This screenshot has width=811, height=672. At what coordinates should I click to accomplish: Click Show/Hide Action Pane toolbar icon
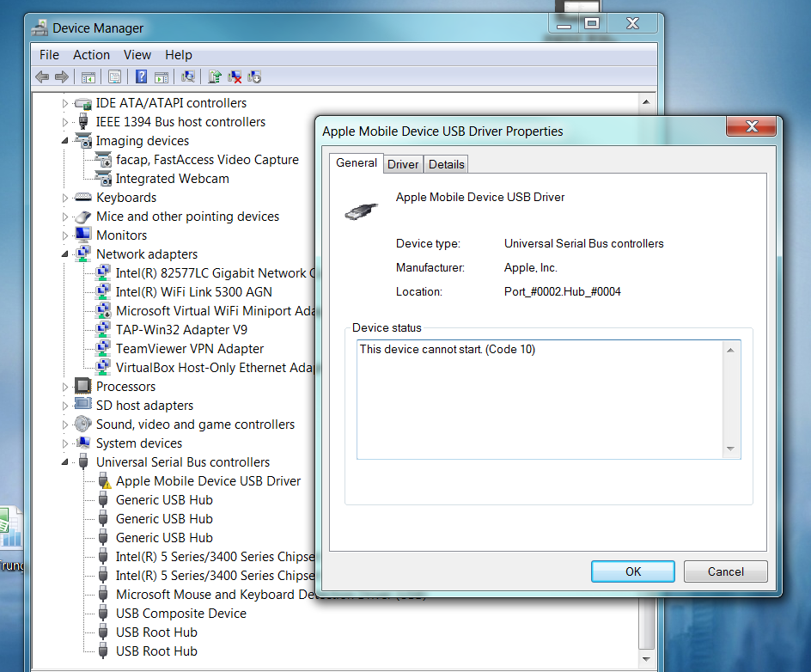[x=162, y=77]
